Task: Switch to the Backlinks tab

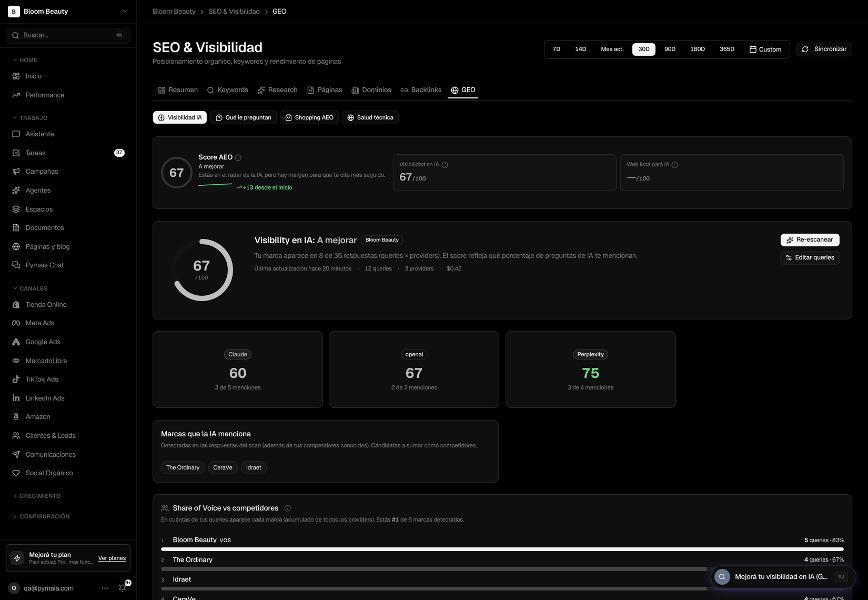Action: click(421, 90)
